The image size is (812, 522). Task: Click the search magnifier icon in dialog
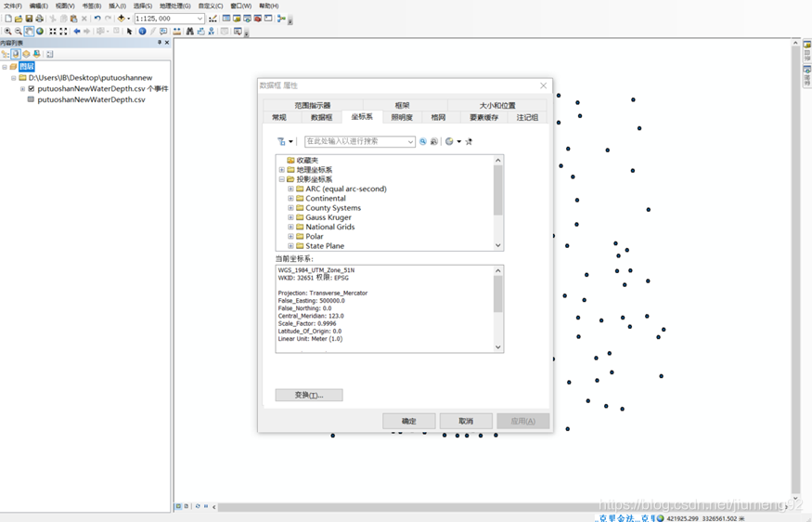pos(423,141)
